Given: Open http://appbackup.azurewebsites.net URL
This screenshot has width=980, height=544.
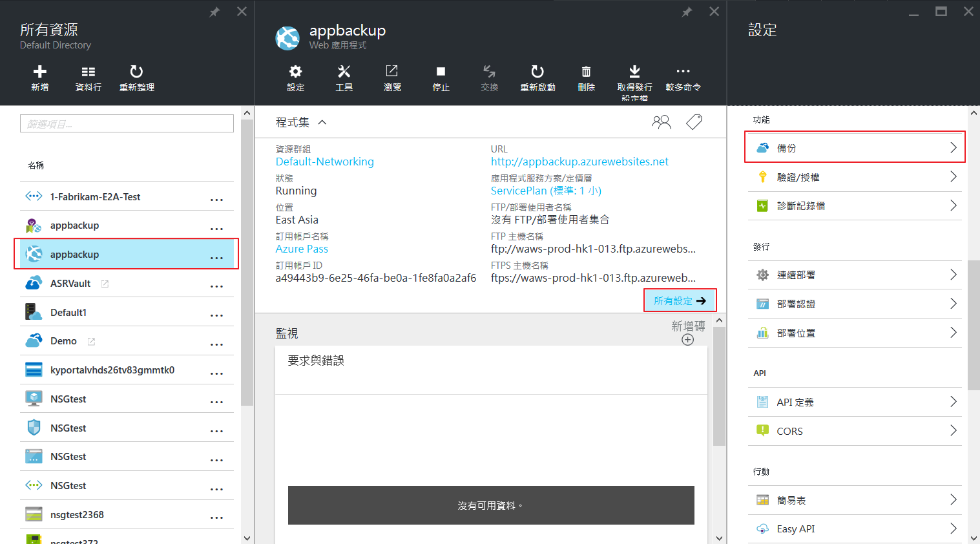Looking at the screenshot, I should pos(579,162).
